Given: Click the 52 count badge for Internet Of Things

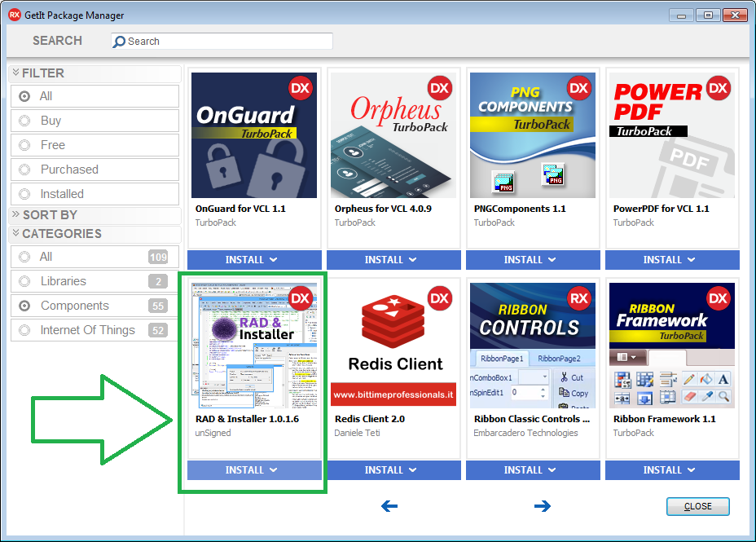Looking at the screenshot, I should (x=158, y=330).
